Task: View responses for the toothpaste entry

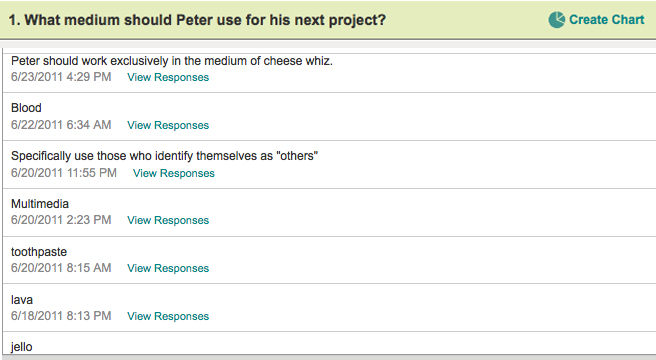Action: 168,268
